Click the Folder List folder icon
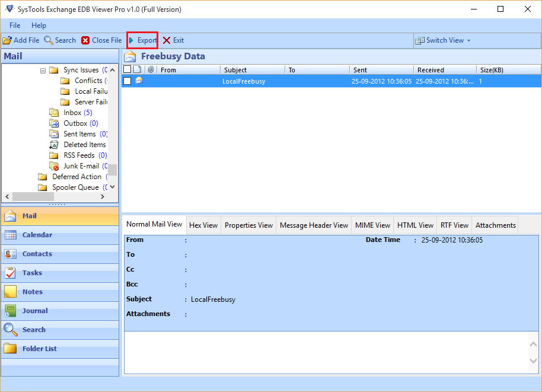Image resolution: width=542 pixels, height=392 pixels. 10,349
